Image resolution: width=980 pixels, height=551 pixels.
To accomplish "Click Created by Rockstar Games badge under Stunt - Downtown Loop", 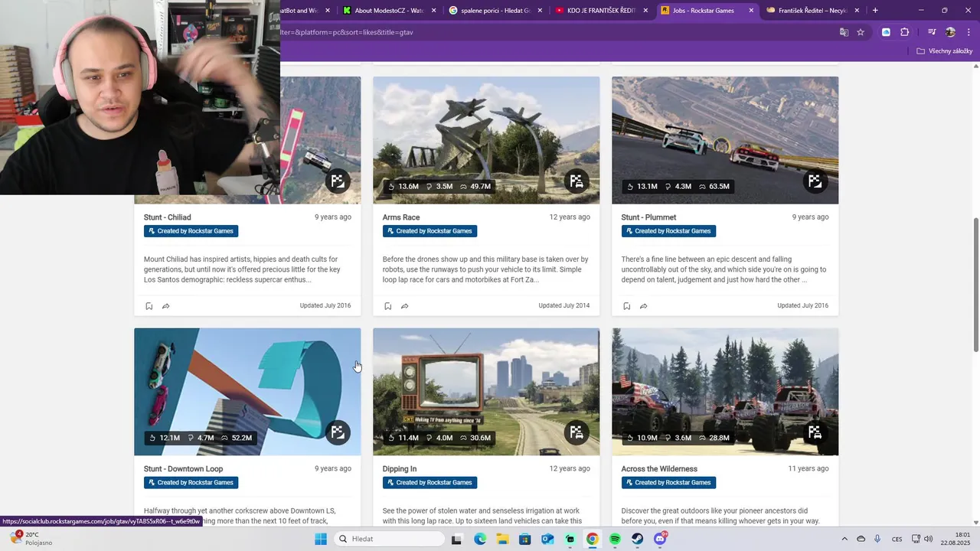I will (191, 483).
